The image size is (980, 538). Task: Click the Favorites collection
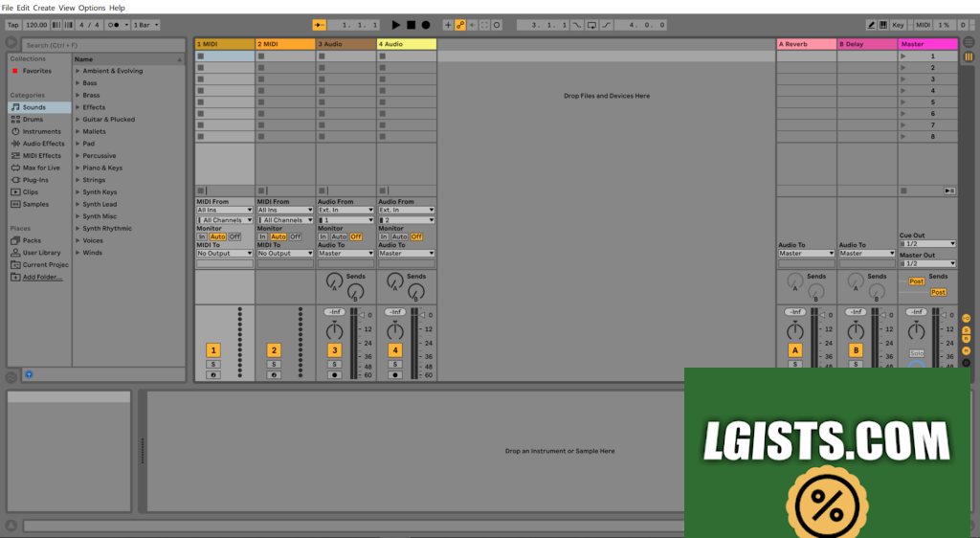[x=37, y=71]
